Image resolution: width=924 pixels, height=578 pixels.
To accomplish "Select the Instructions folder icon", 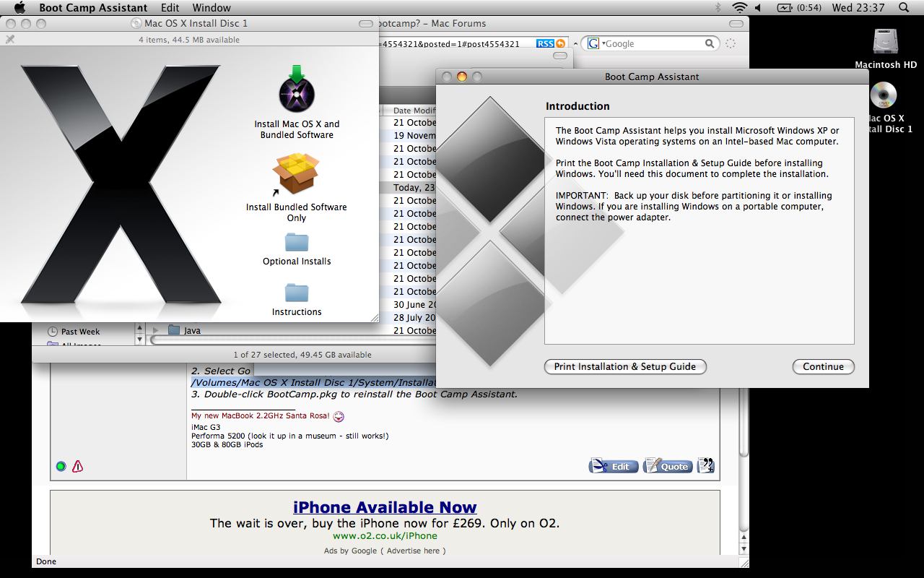I will pyautogui.click(x=297, y=293).
